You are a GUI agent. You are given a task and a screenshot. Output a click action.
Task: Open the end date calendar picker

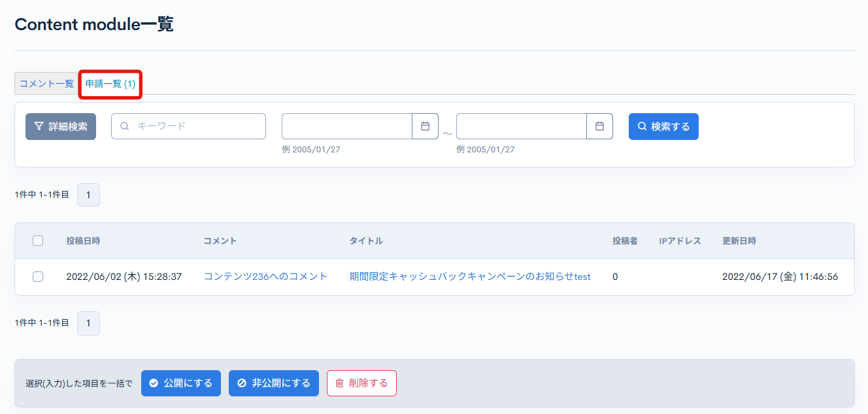(x=599, y=126)
